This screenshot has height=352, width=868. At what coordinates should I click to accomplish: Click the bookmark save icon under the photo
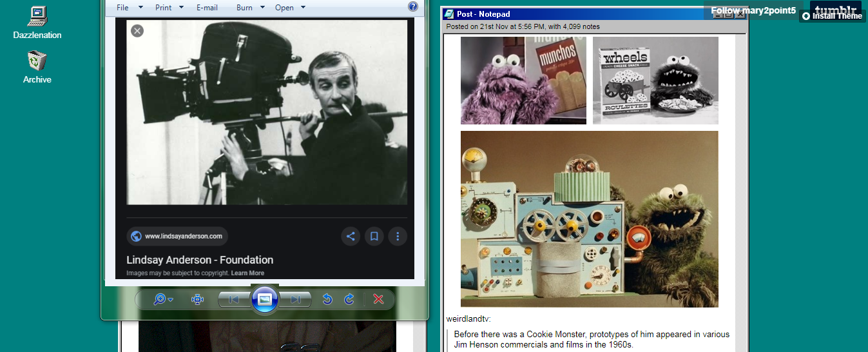click(x=374, y=236)
